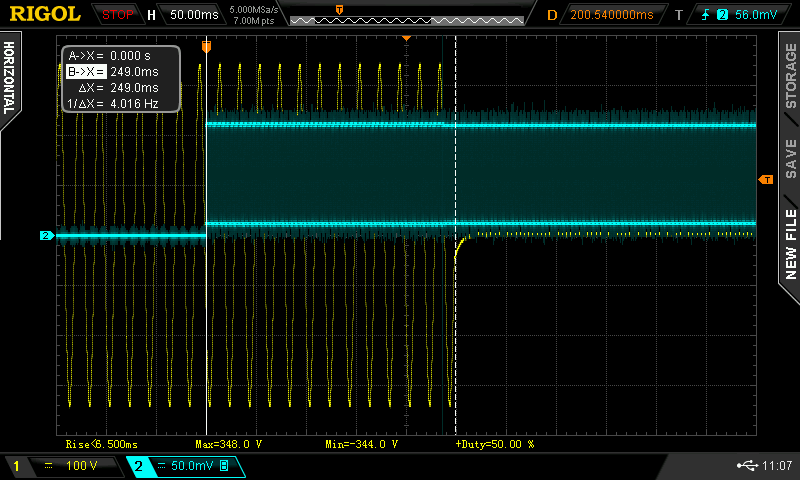800x480 pixels.
Task: Click the channel 2 DC coupling icon
Action: [161, 466]
